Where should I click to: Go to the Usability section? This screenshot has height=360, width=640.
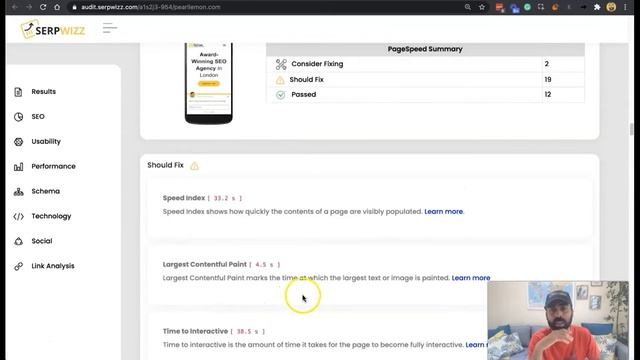pyautogui.click(x=46, y=142)
